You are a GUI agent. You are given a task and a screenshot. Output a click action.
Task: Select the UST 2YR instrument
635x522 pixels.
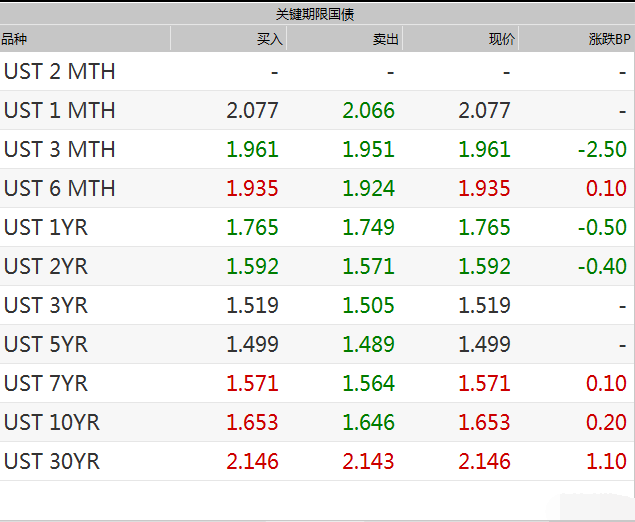(x=46, y=266)
